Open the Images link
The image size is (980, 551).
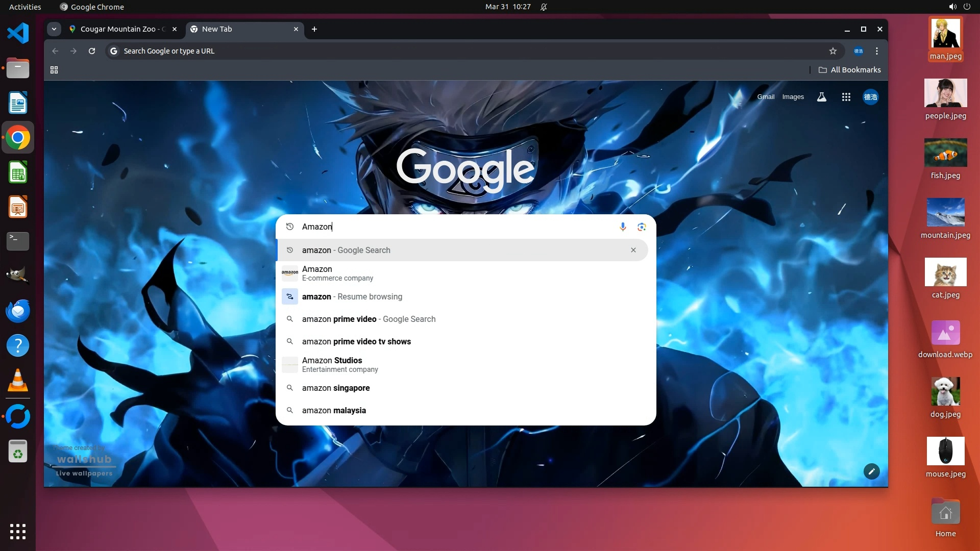793,97
